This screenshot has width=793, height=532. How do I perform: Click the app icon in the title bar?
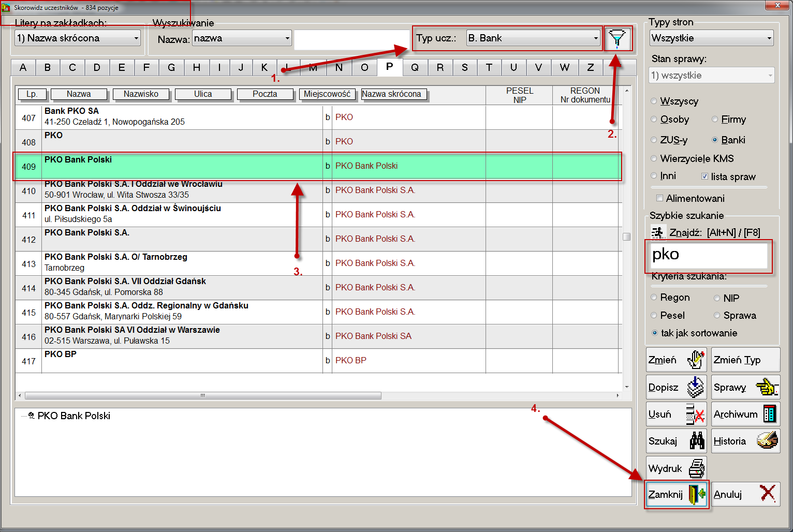click(x=6, y=7)
